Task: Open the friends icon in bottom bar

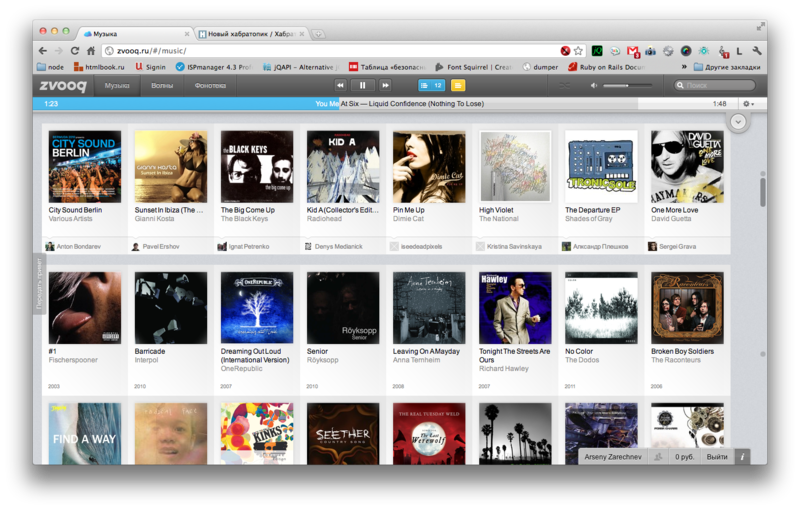Action: point(658,457)
